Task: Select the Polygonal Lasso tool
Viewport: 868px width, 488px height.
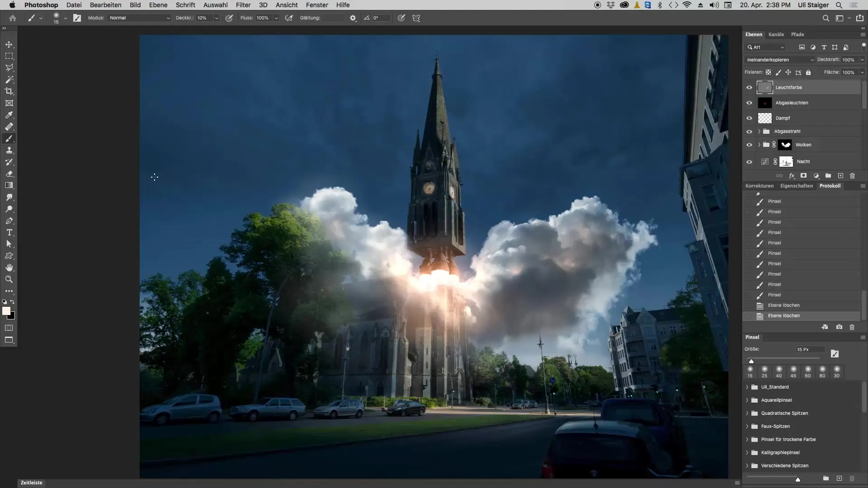Action: [x=9, y=68]
